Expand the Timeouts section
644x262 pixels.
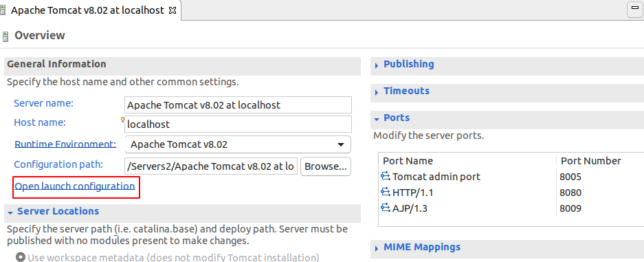pyautogui.click(x=376, y=92)
